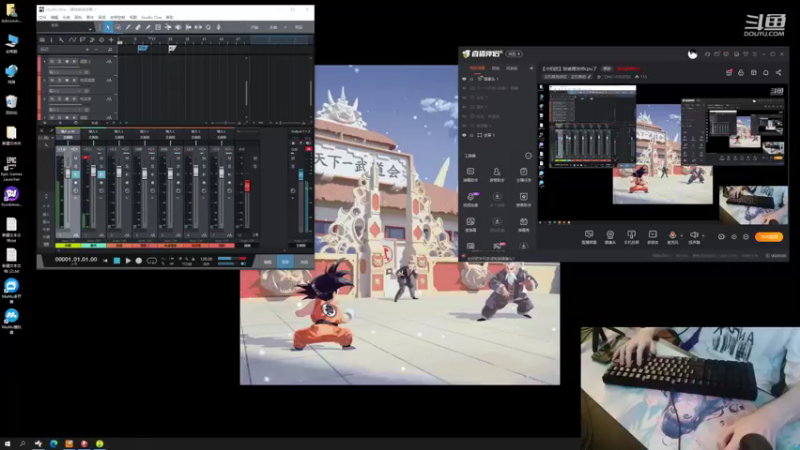Click the blue marker flag in timeline
800x450 pixels.
(x=142, y=48)
